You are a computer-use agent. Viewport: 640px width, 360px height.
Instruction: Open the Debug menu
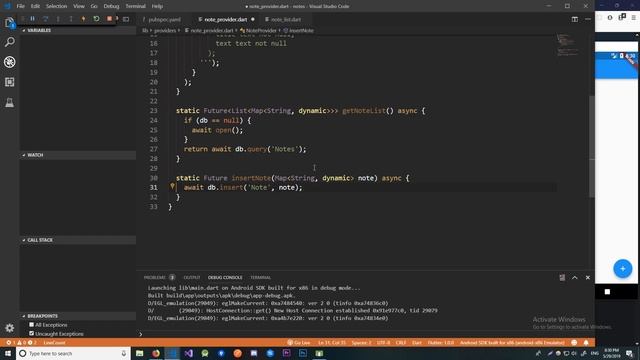click(x=111, y=6)
